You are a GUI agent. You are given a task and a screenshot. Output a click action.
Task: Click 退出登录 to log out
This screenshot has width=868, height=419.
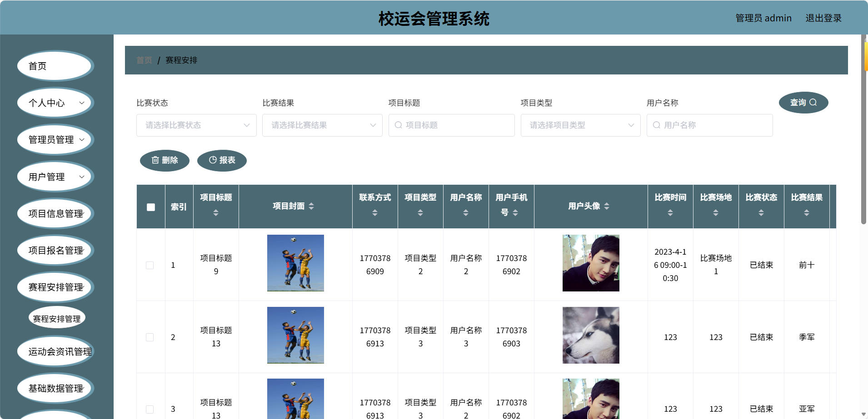point(823,18)
